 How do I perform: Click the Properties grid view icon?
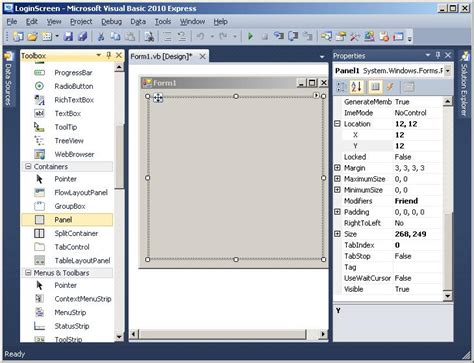(375, 87)
